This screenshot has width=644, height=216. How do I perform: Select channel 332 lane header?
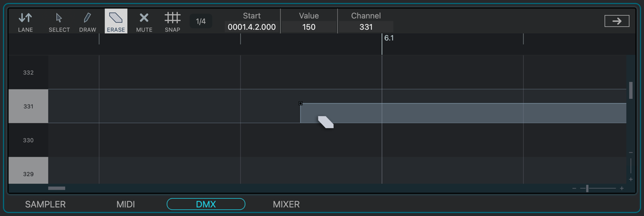click(x=28, y=73)
